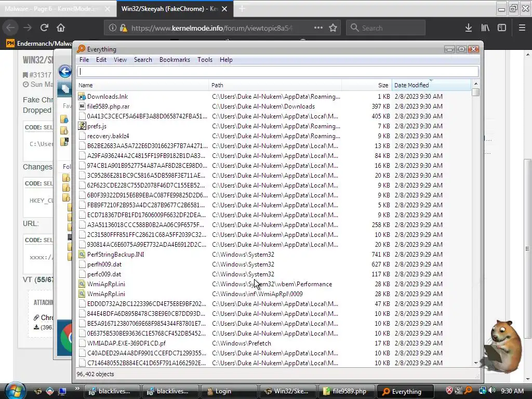Image resolution: width=532 pixels, height=399 pixels.
Task: Click Firefox forward navigation arrow
Action: [28, 28]
